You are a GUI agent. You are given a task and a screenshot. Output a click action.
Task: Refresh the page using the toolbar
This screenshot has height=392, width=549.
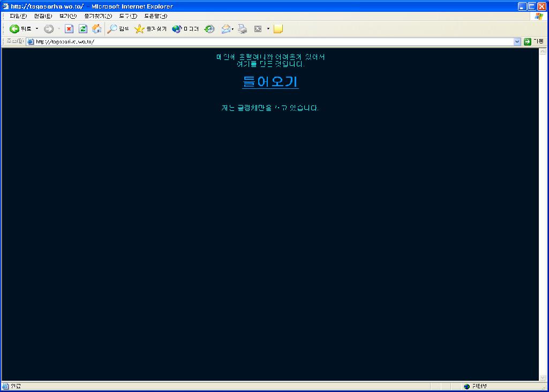click(83, 29)
